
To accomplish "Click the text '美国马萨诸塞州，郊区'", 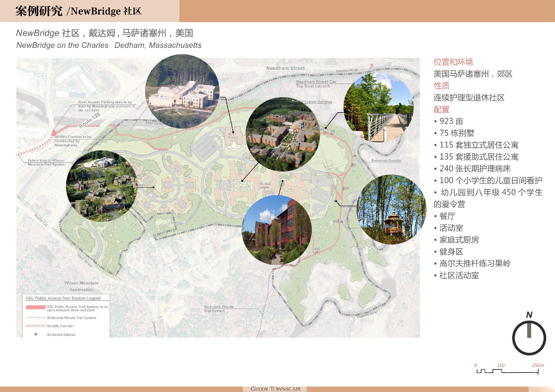I will [x=473, y=74].
